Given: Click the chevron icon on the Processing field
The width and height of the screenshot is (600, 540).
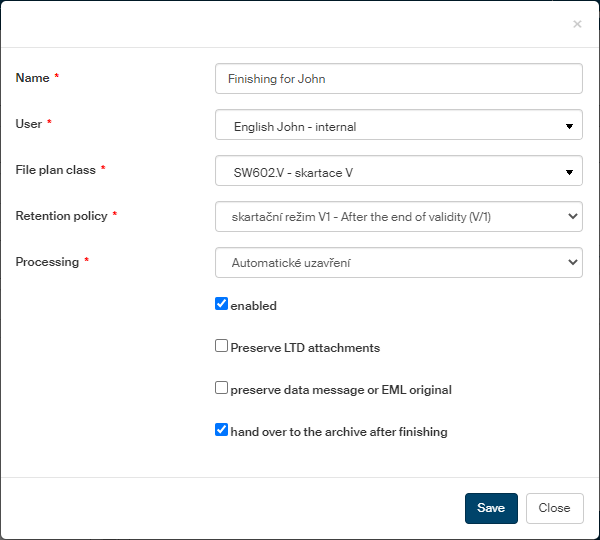Looking at the screenshot, I should click(x=571, y=262).
